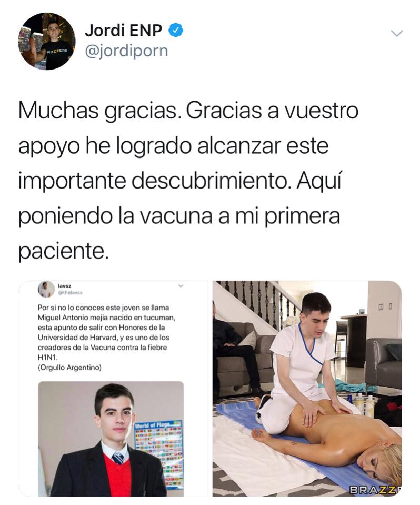Click the word 'paciente.' in the tweet

tap(62, 251)
